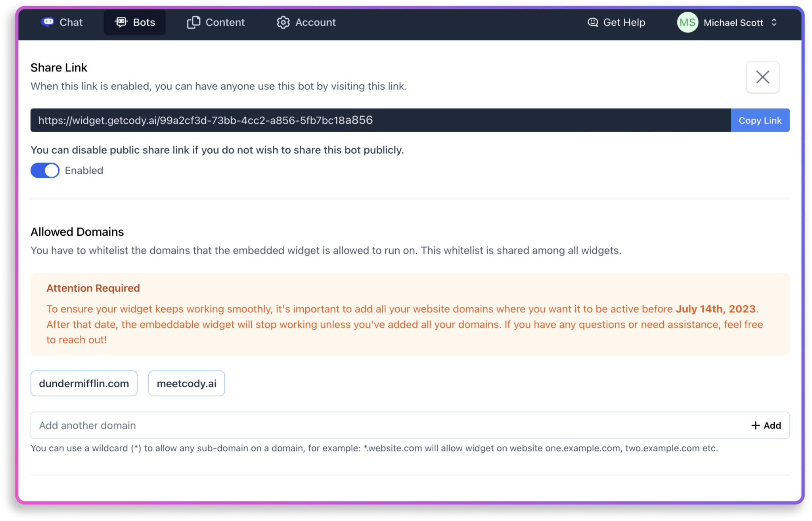Disable the public share link toggle
Image resolution: width=812 pixels, height=521 pixels.
[x=45, y=171]
